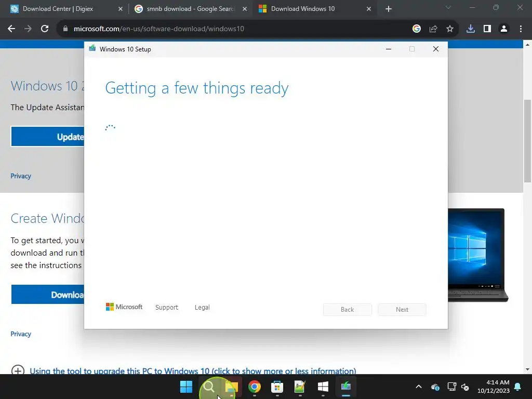This screenshot has height=399, width=532.
Task: Switch to the smnb download Google Search tab
Action: pyautogui.click(x=190, y=9)
